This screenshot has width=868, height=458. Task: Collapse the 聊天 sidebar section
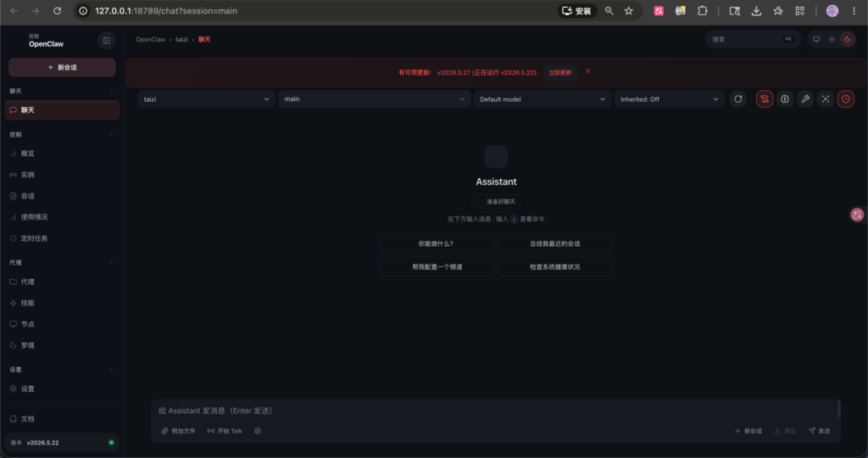[x=62, y=91]
